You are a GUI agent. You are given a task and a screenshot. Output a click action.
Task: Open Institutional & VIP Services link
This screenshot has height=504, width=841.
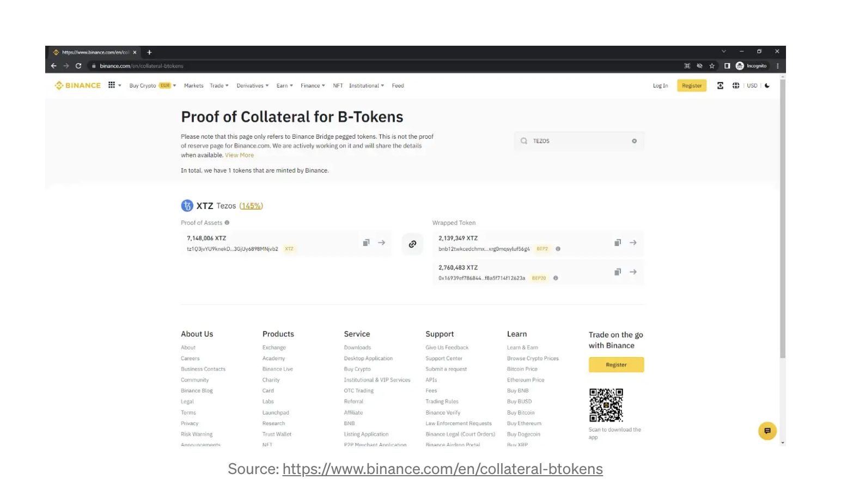[x=377, y=380]
